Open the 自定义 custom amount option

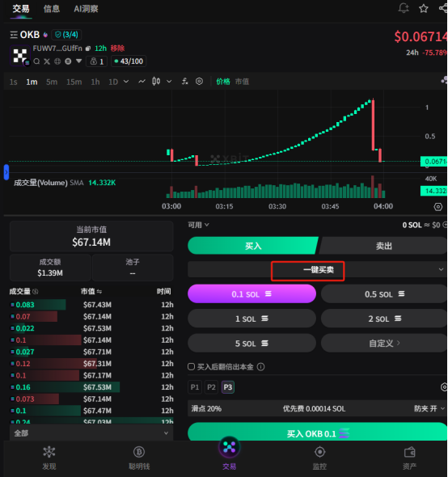click(x=384, y=343)
